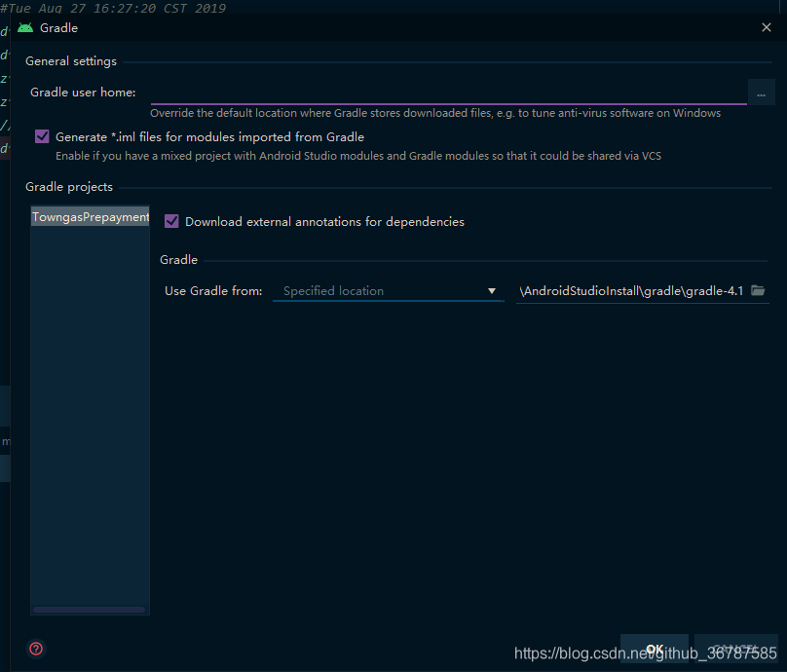Click the 'Generate *.iml files for modules' label
This screenshot has width=787, height=672.
tap(209, 137)
